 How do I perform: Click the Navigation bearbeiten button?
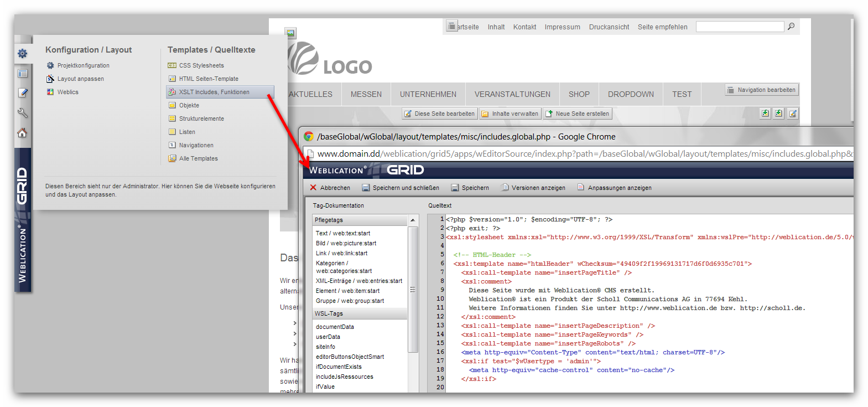[x=762, y=90]
